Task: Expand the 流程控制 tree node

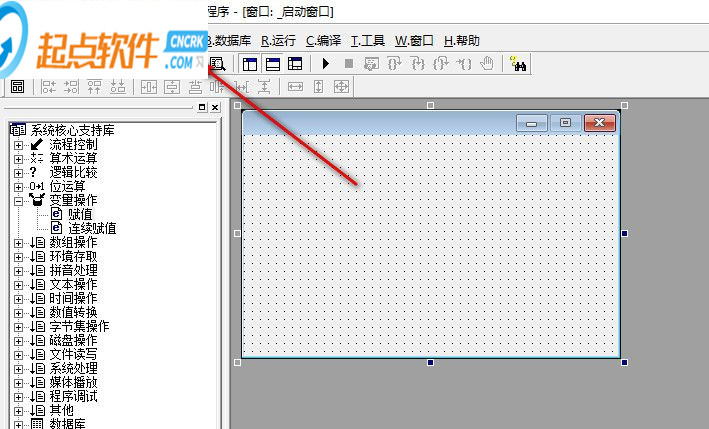Action: (18, 145)
